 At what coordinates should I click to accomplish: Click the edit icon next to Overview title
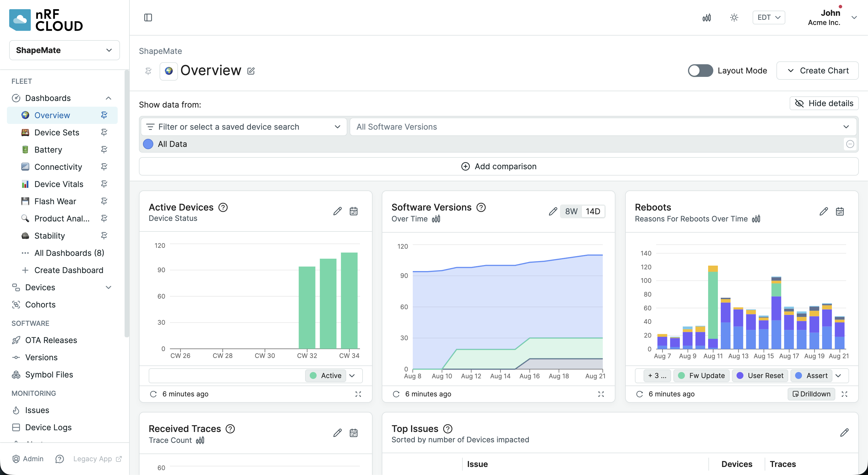[x=251, y=71]
